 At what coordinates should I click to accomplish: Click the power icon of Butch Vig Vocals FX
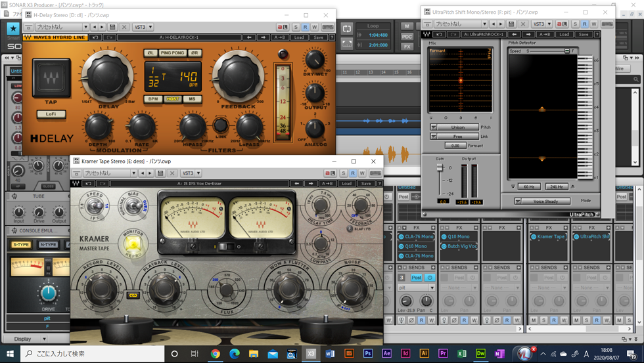pos(444,246)
